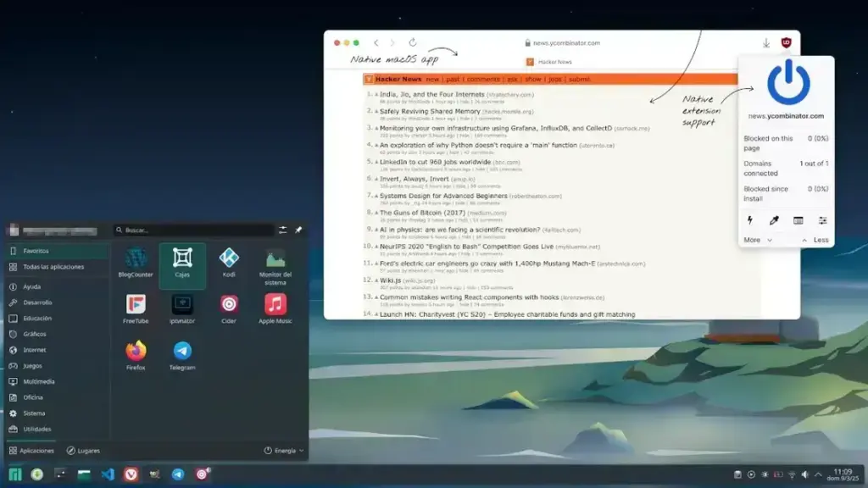Screen dimensions: 868x488
Task: Open the uBlock dashboard sliders icon
Action: 822,220
